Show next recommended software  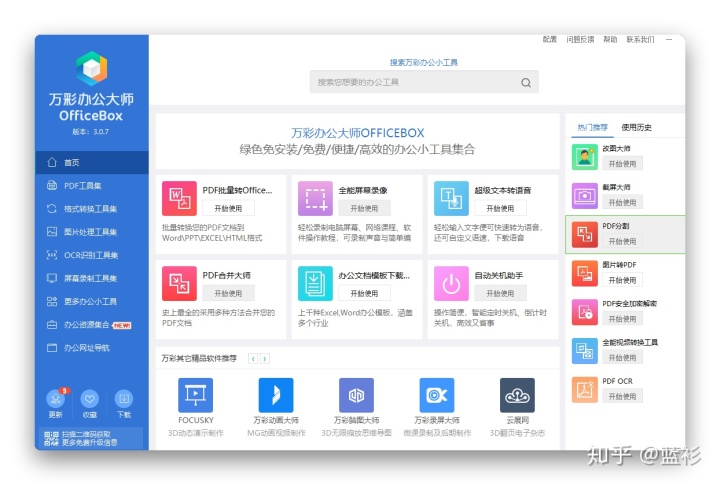point(264,358)
